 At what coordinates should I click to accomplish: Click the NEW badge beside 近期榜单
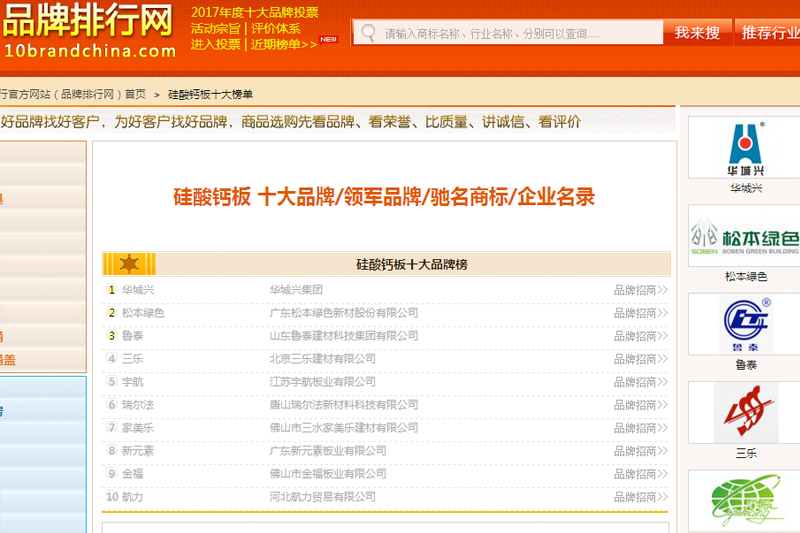[329, 39]
